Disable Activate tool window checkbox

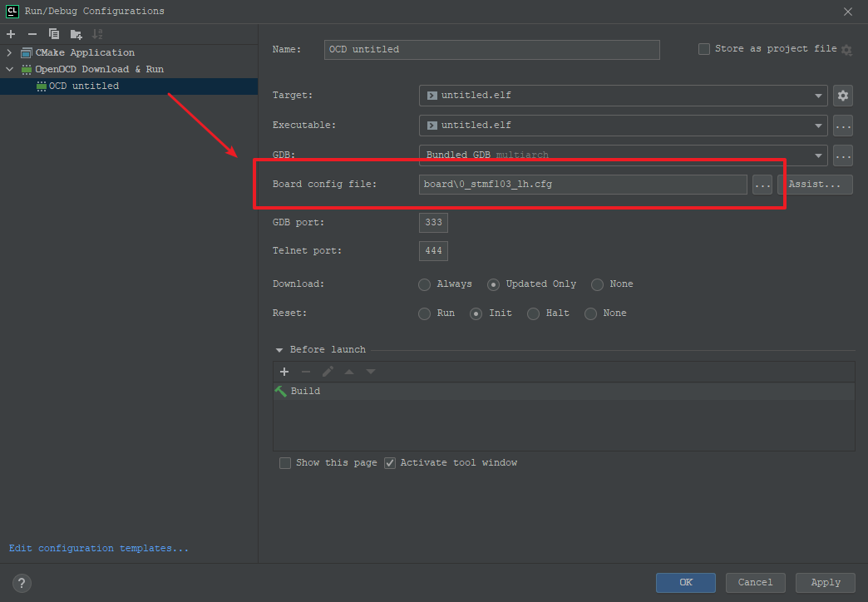click(390, 463)
